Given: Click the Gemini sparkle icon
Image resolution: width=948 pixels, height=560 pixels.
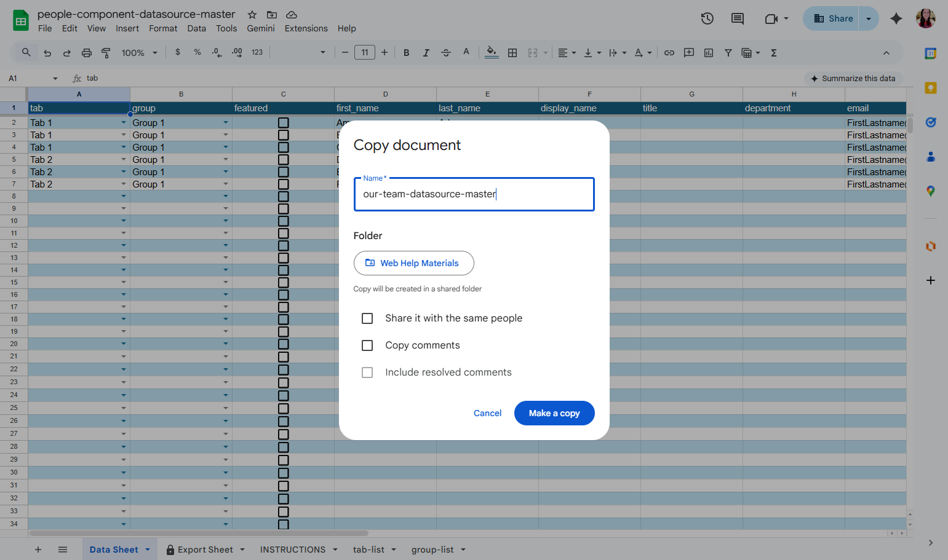Looking at the screenshot, I should point(896,18).
